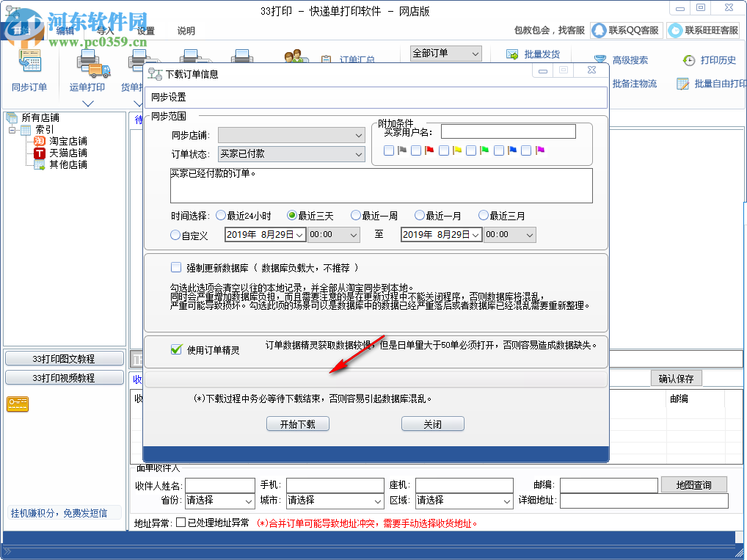Check the red flag filter checkbox
This screenshot has height=560, width=747.
point(415,150)
